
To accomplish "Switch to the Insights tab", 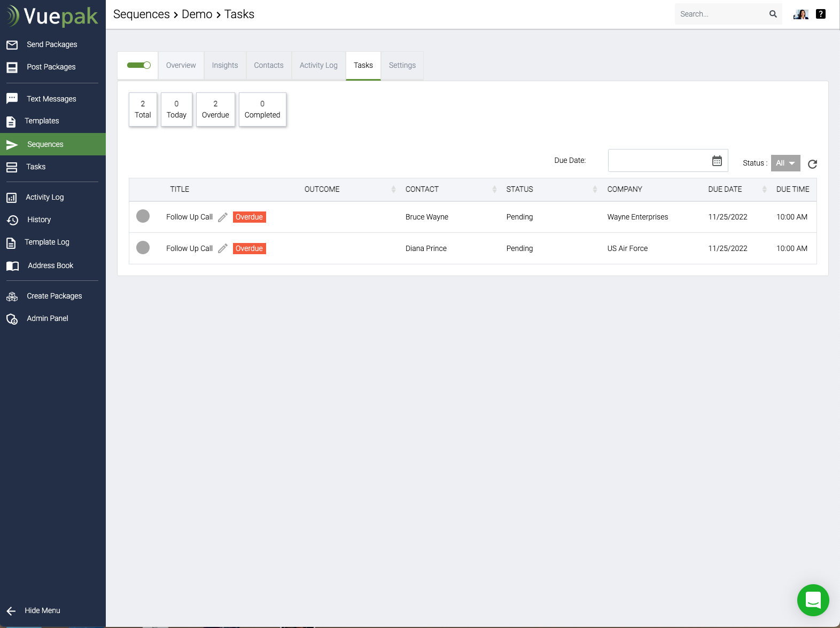I will pos(225,65).
